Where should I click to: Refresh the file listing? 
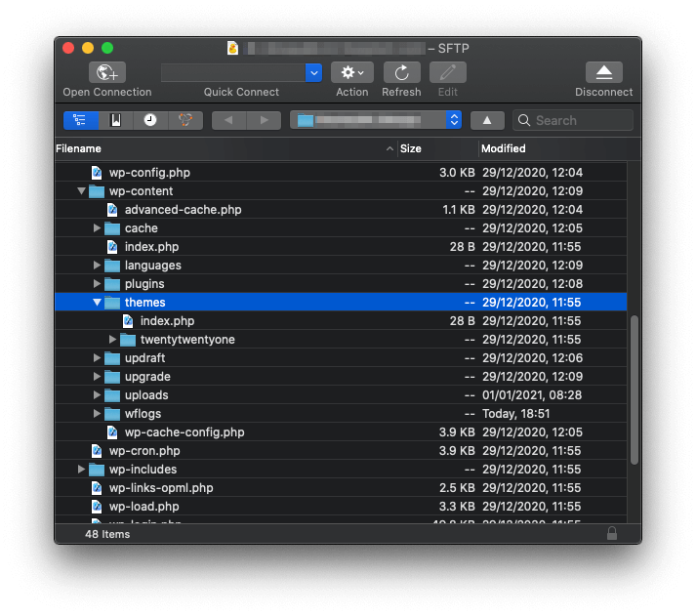(401, 72)
